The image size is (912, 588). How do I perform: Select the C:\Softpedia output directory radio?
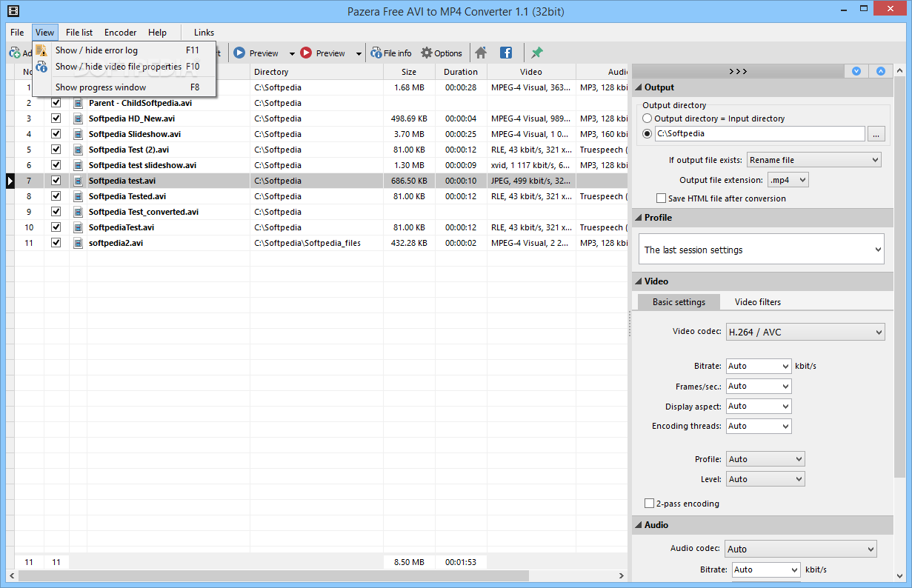pos(648,134)
